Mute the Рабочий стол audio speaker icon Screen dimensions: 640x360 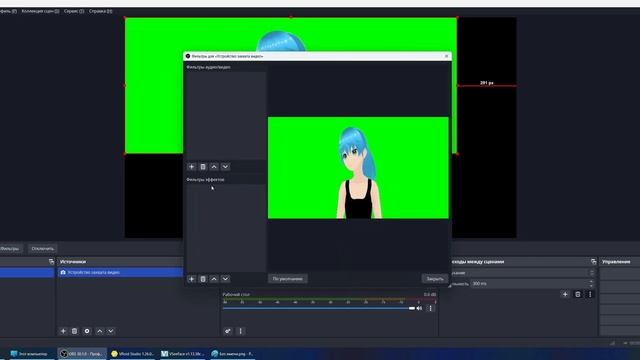(419, 308)
